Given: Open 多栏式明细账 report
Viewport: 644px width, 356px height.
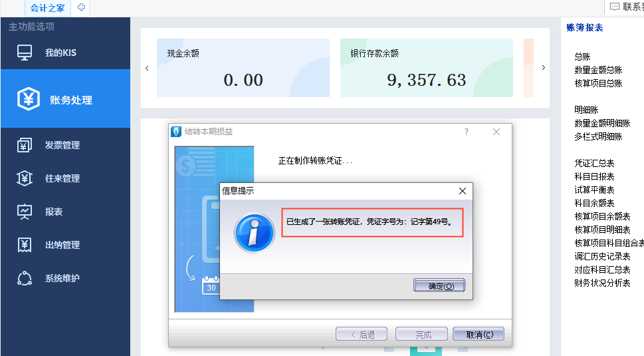Looking at the screenshot, I should tap(598, 136).
